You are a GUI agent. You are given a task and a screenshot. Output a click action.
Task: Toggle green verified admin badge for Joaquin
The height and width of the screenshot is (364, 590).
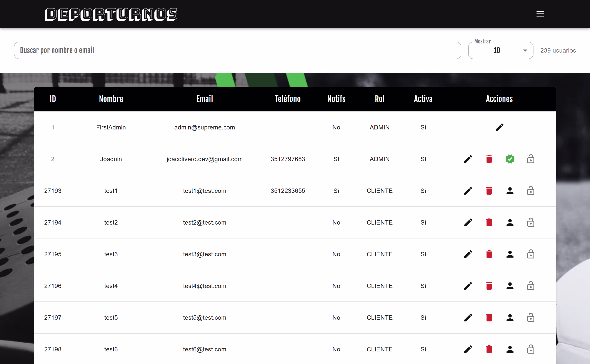[510, 159]
